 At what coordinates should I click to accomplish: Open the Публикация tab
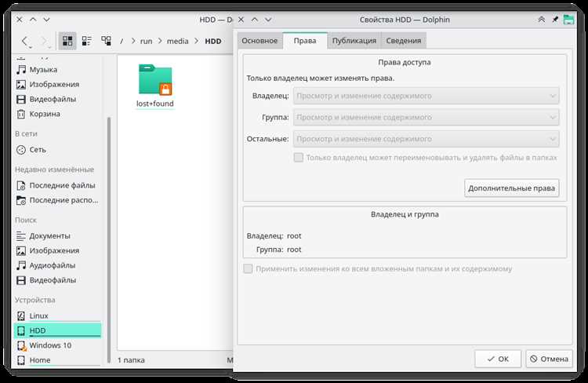click(354, 41)
